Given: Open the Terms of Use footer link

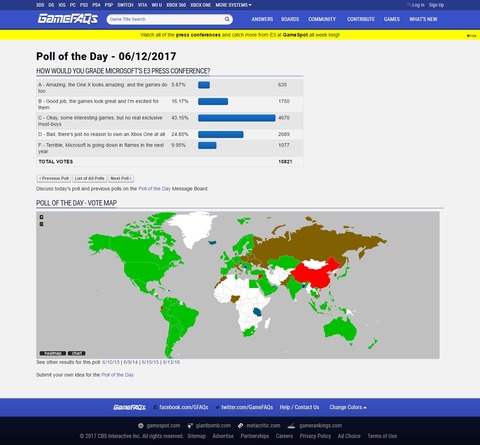Looking at the screenshot, I should [382, 436].
